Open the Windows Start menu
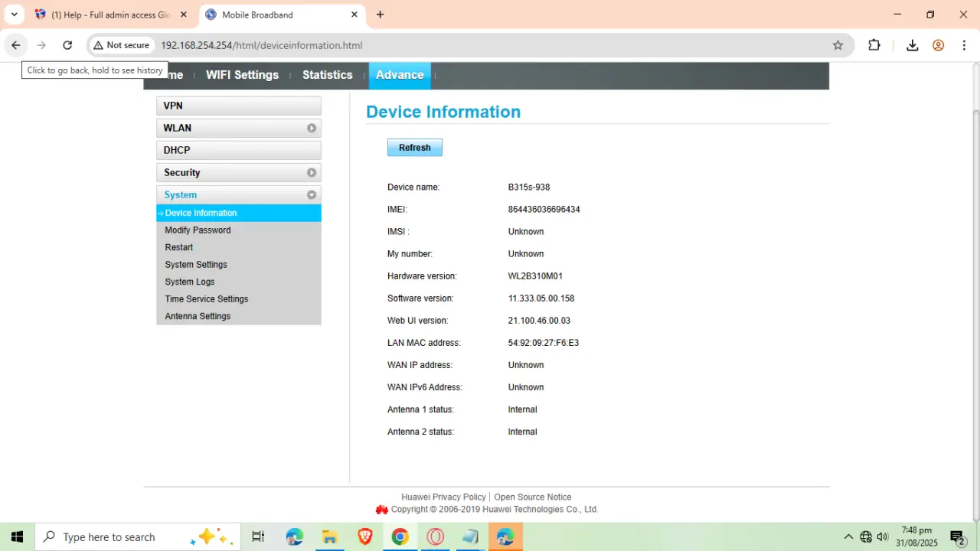The height and width of the screenshot is (551, 980). pyautogui.click(x=17, y=536)
